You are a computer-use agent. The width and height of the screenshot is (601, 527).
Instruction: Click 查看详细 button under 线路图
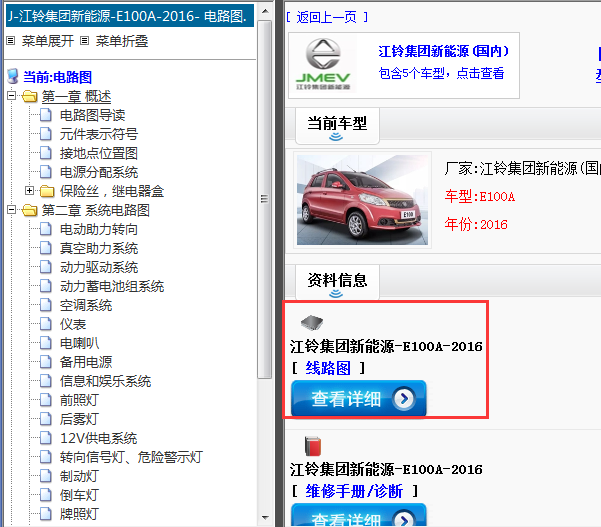click(x=359, y=398)
